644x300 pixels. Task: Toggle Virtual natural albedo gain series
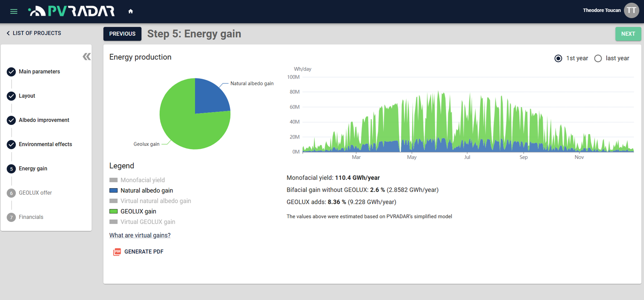(150, 201)
